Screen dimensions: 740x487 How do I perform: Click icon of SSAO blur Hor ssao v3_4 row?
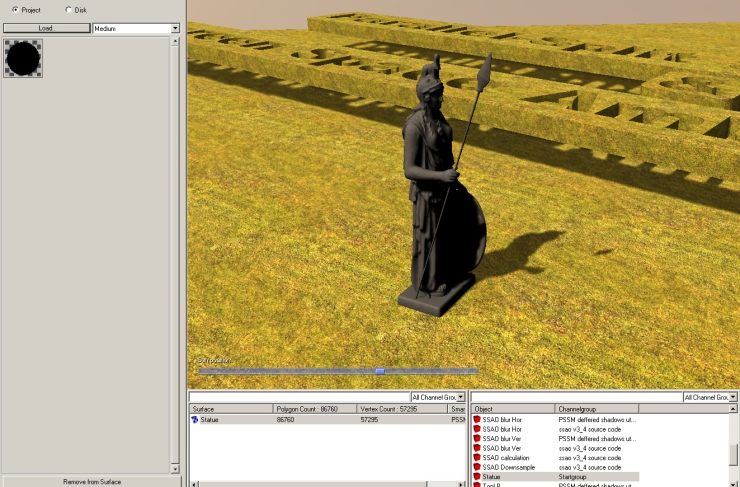477,429
